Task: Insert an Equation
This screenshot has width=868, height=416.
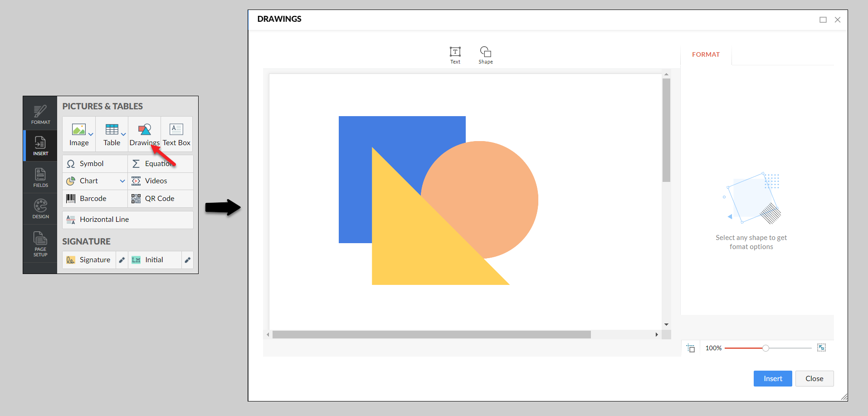Action: (161, 164)
